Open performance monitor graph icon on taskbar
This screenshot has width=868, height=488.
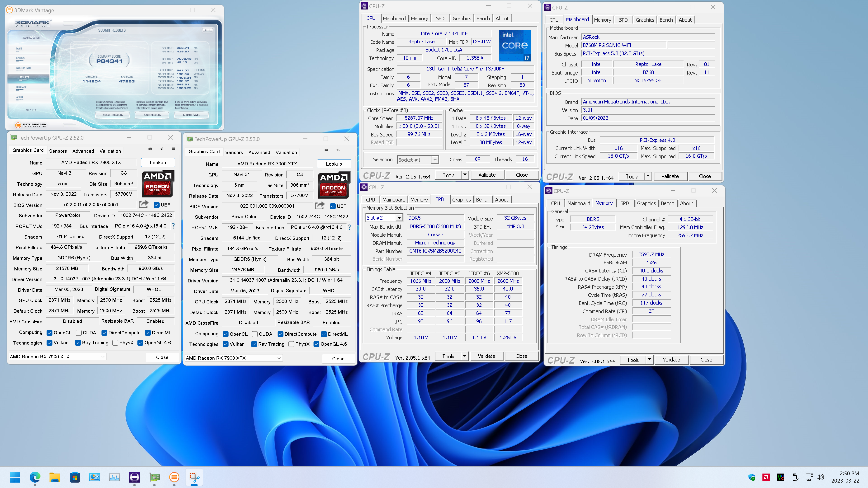(114, 477)
